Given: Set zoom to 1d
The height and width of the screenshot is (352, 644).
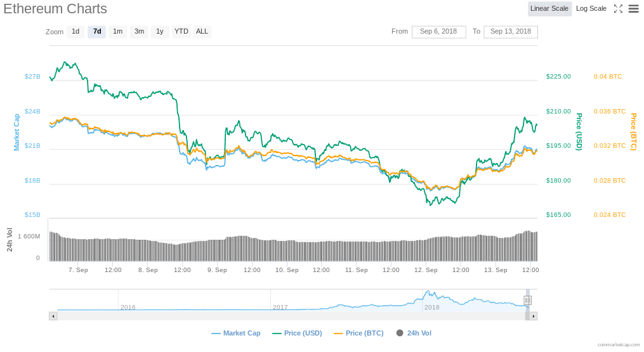Looking at the screenshot, I should (x=76, y=32).
